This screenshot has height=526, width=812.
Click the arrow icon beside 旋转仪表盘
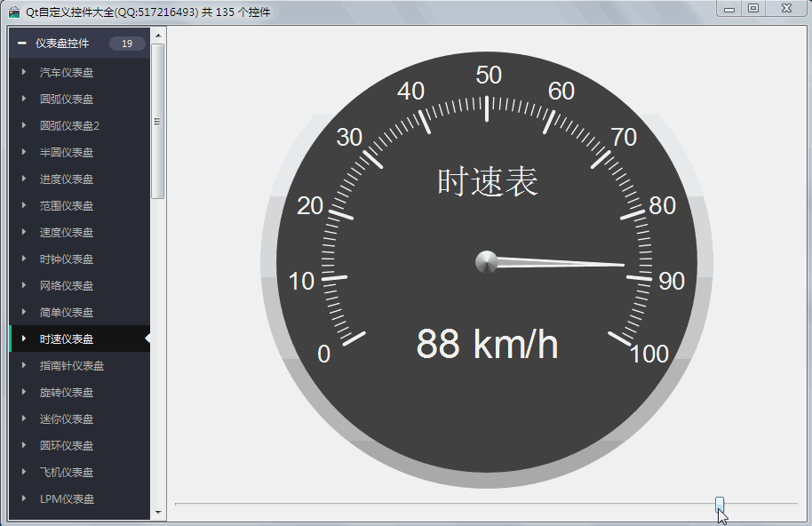[24, 393]
